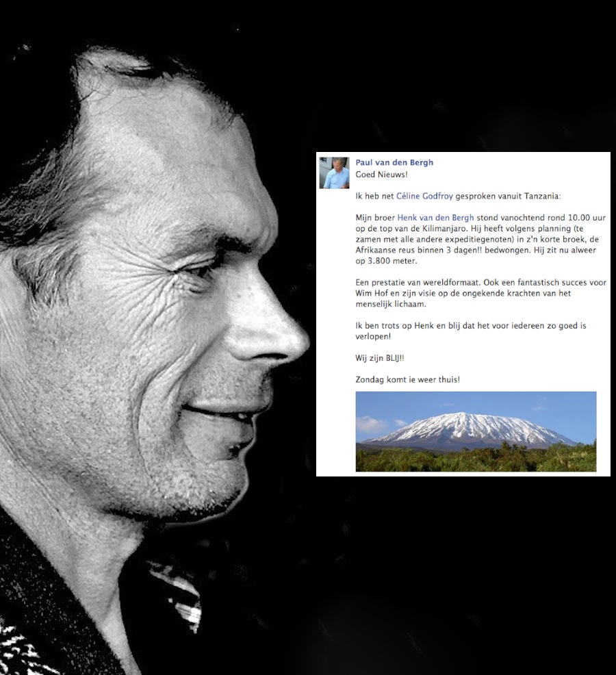Screen dimensions: 616x675
Task: Click the green vegetation in the mountain photo
Action: click(x=476, y=460)
